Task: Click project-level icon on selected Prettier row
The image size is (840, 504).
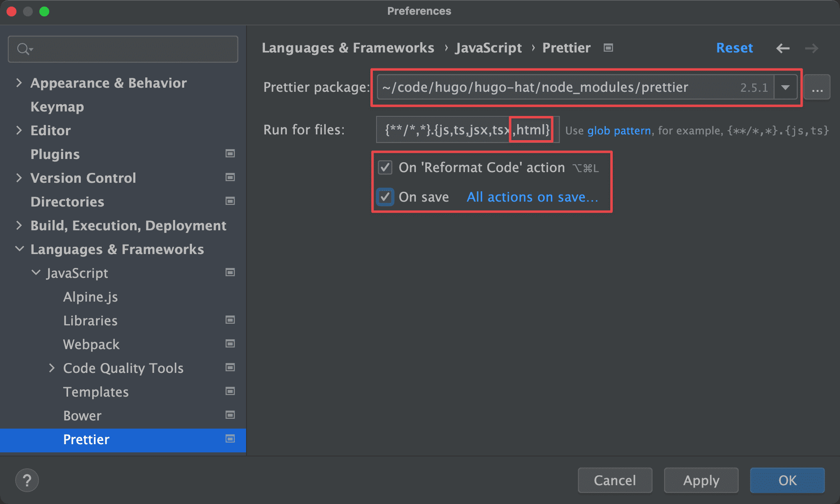Action: 230,439
